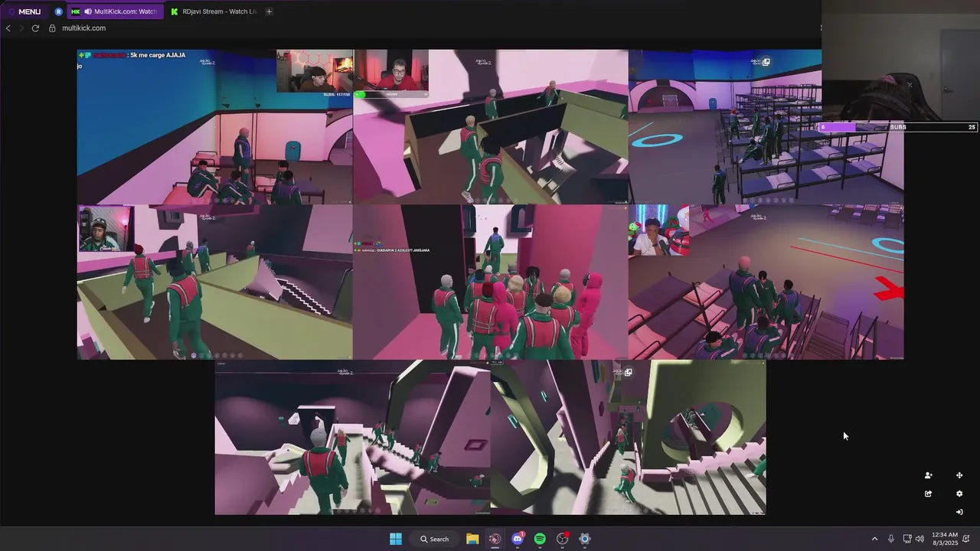
Task: Click the add streamer icon
Action: (928, 475)
